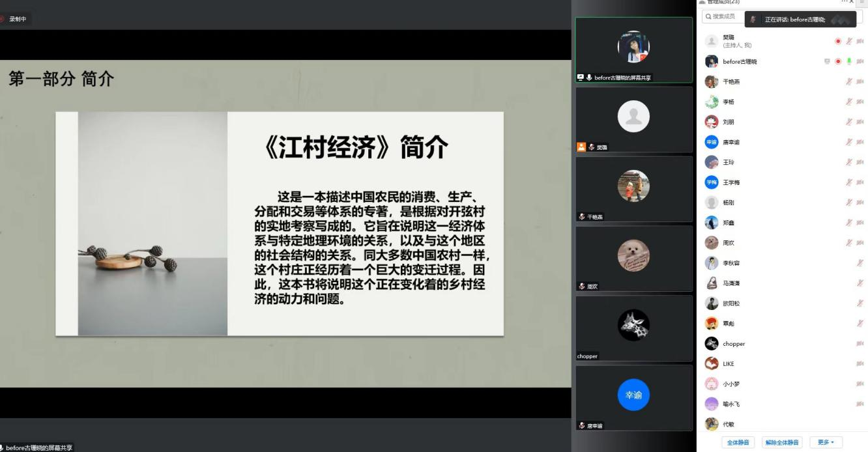Close the member management panel

click(x=852, y=2)
